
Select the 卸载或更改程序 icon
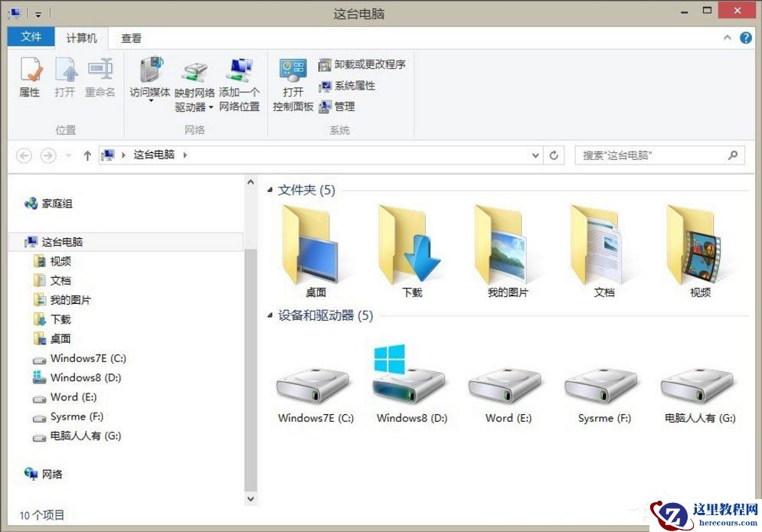(360, 64)
